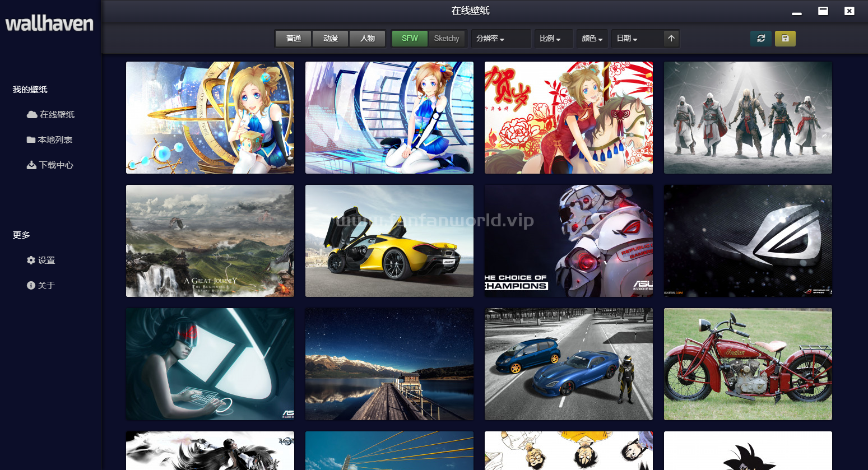Click the green refresh icon button
The image size is (868, 470).
pyautogui.click(x=760, y=39)
